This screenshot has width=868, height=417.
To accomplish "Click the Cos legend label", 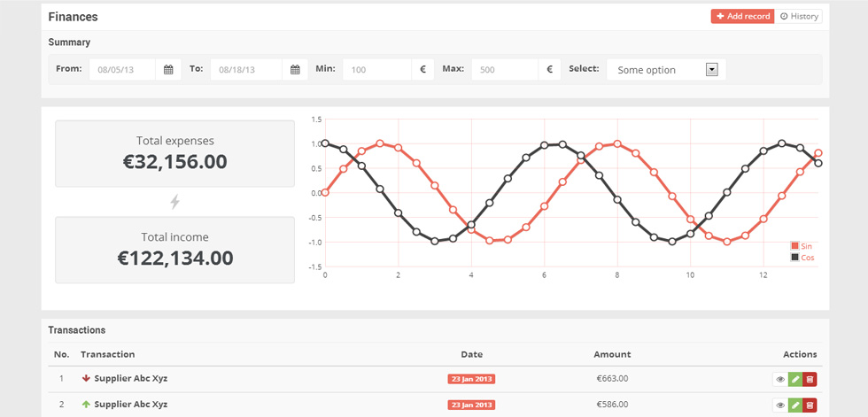I will click(x=808, y=258).
